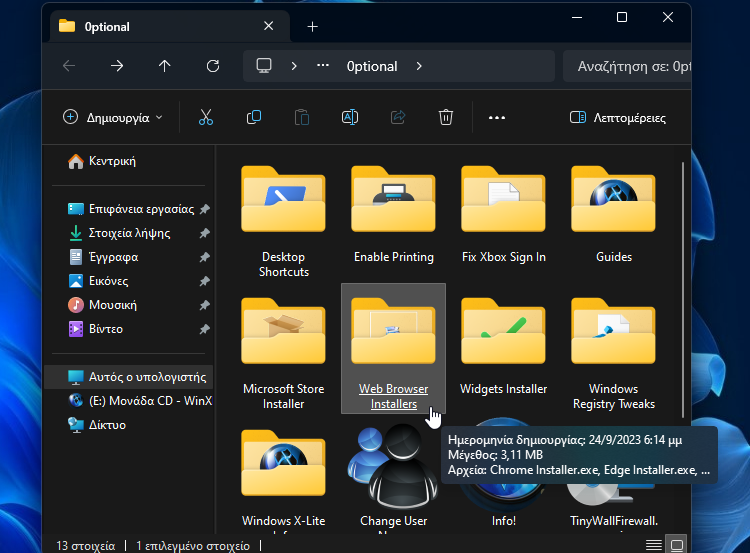Click the 13 στοιχεία status text
This screenshot has height=553, width=750.
coord(86,545)
